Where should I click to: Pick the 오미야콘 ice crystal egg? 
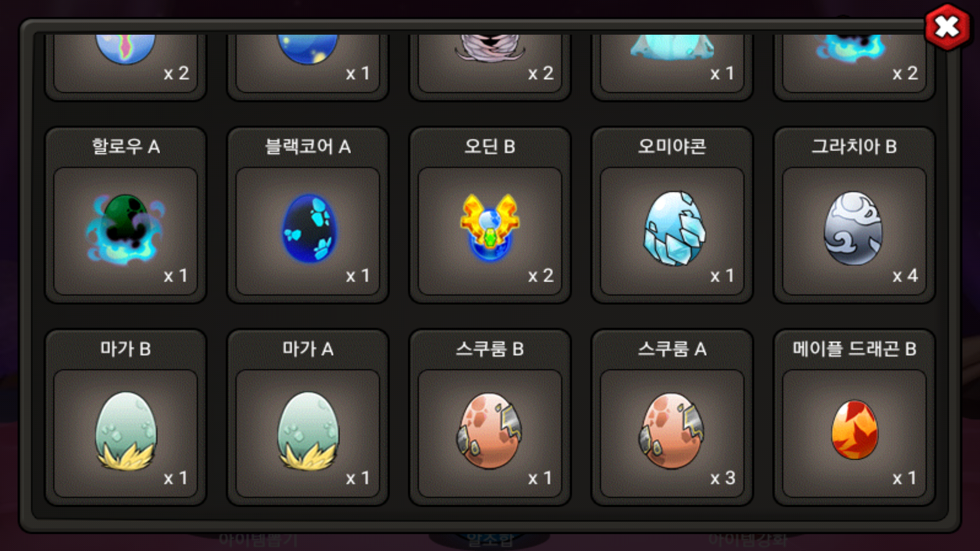(x=674, y=228)
